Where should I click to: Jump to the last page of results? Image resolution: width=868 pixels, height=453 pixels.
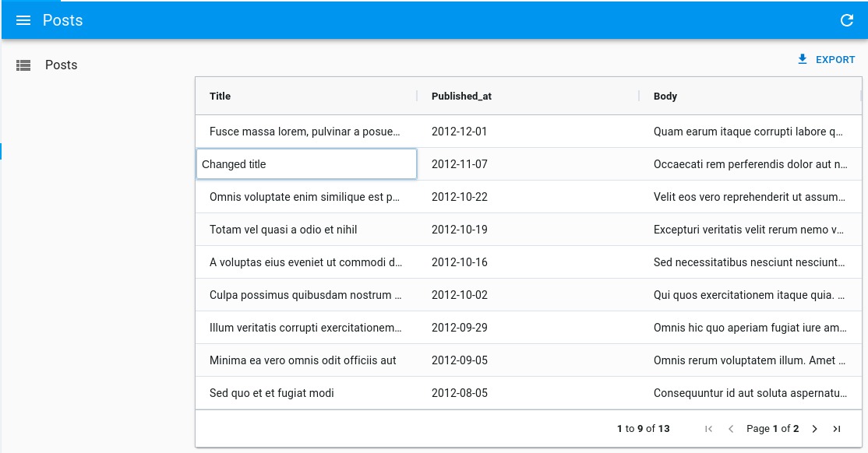click(x=837, y=429)
